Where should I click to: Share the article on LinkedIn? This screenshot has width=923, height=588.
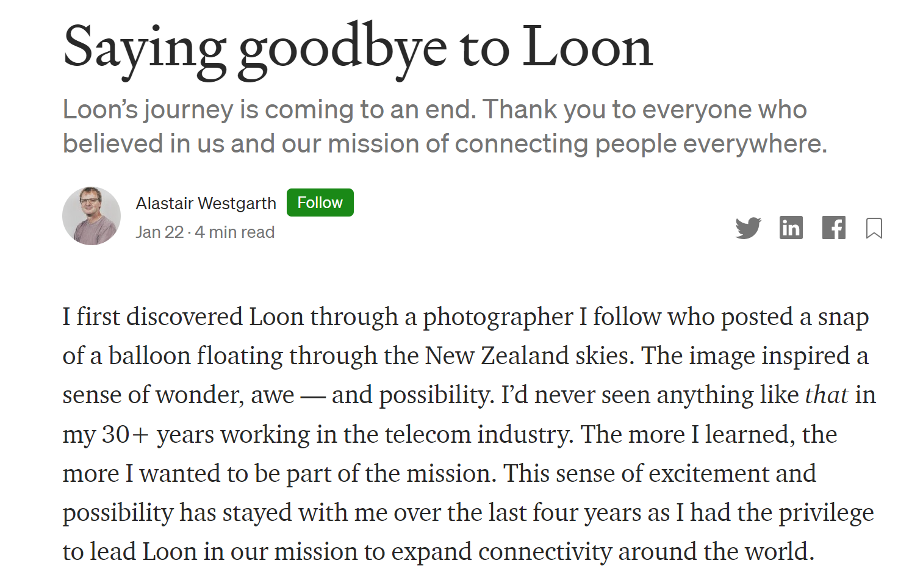coord(791,228)
